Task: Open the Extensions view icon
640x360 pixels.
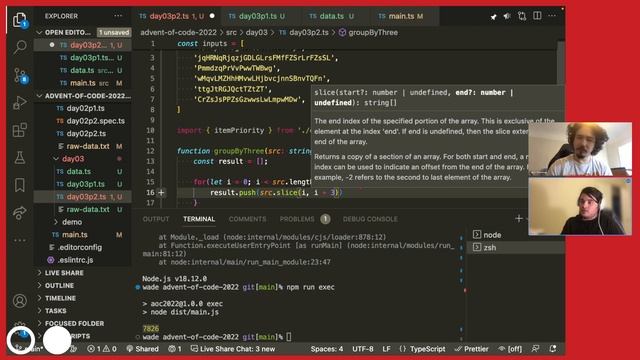Action: coord(19,130)
